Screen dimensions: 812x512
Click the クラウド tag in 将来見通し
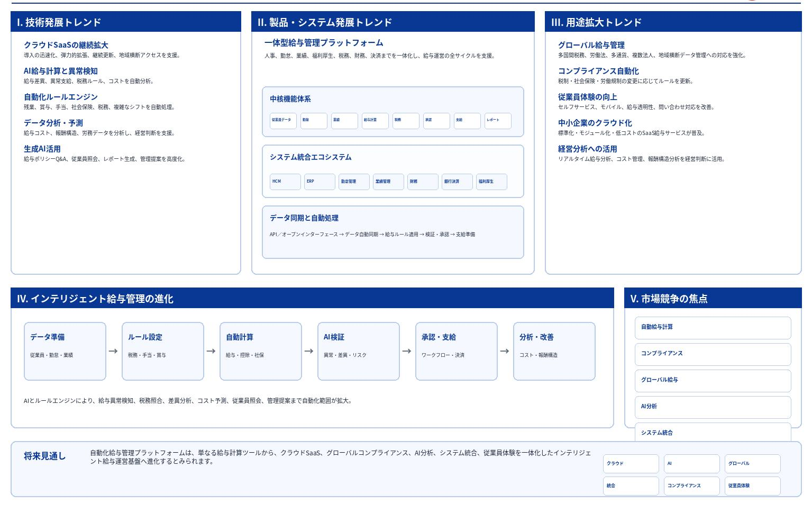click(x=631, y=463)
